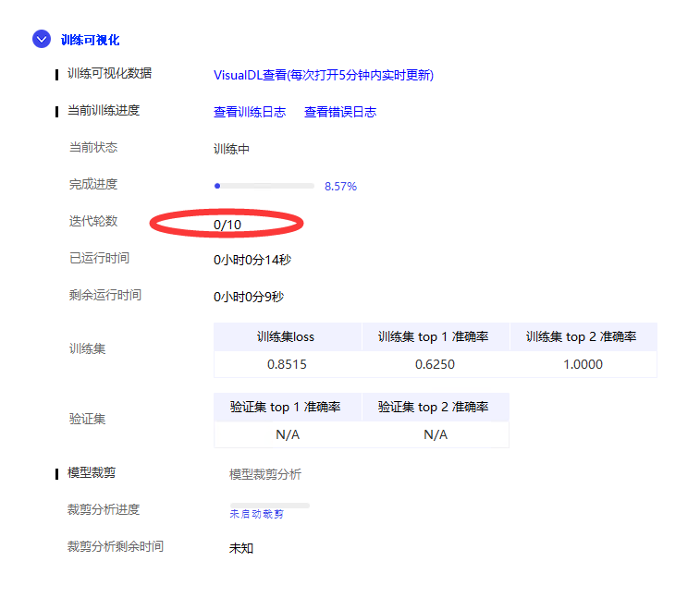The width and height of the screenshot is (700, 598).
Task: Click the 裁剪分析进度 progress bar
Action: 270,506
